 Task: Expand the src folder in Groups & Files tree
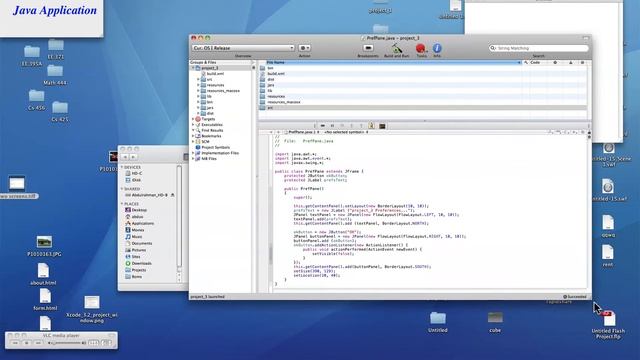198,79
